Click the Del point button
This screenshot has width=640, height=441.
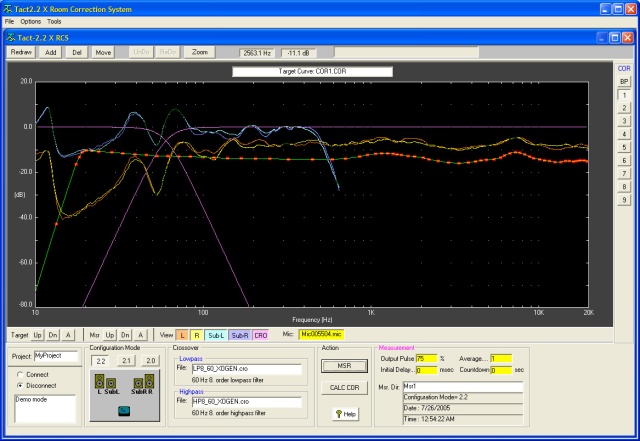(77, 52)
